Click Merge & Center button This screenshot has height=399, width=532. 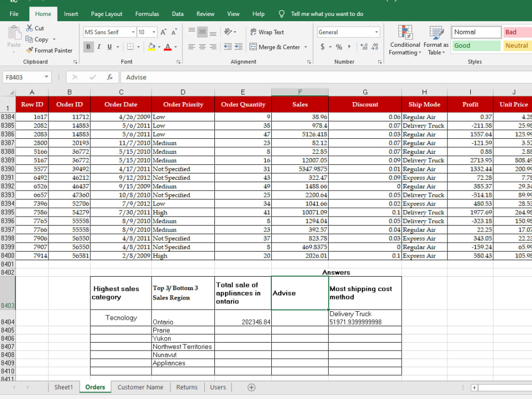(x=275, y=47)
